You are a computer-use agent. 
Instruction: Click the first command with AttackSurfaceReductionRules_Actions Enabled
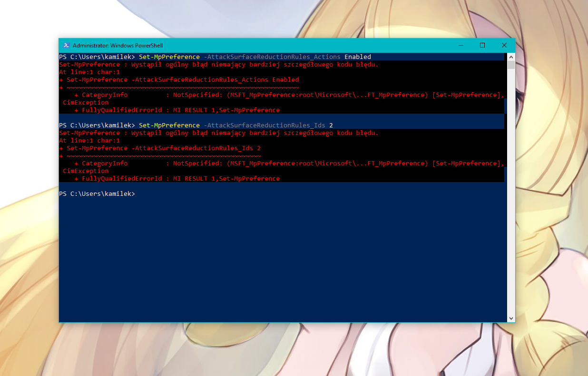255,57
